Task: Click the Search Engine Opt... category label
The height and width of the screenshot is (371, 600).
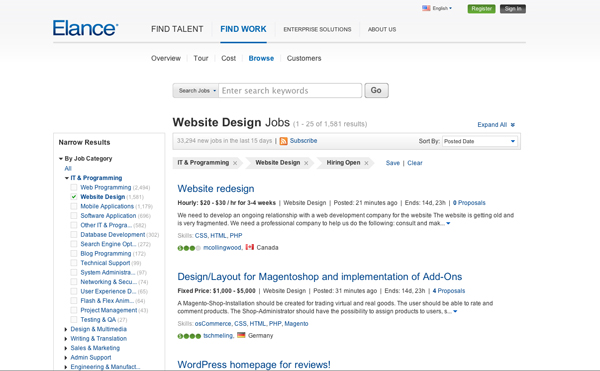Action: coord(108,244)
